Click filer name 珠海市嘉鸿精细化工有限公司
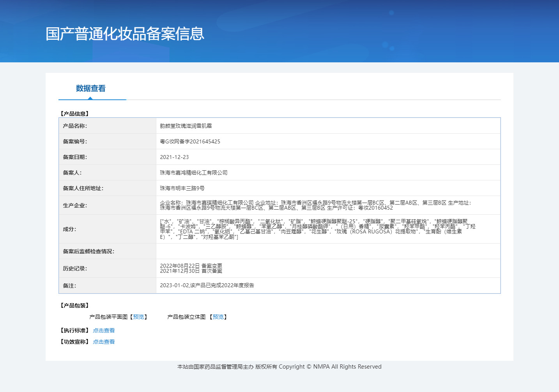559x392 pixels. coord(194,173)
